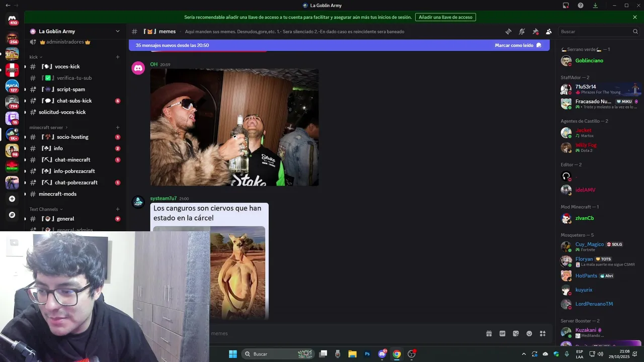644x362 pixels.
Task: Open Photoshop from the taskbar
Action: coord(367,354)
